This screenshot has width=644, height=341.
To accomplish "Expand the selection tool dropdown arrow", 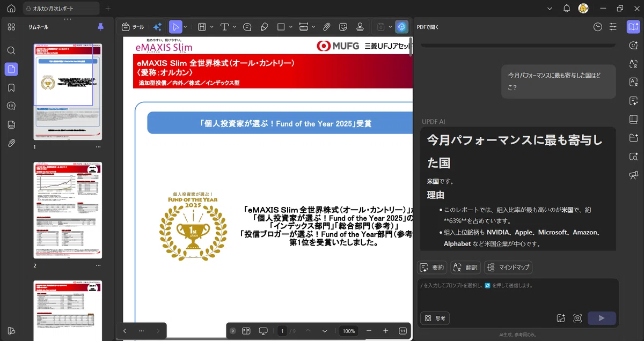I will tap(185, 27).
